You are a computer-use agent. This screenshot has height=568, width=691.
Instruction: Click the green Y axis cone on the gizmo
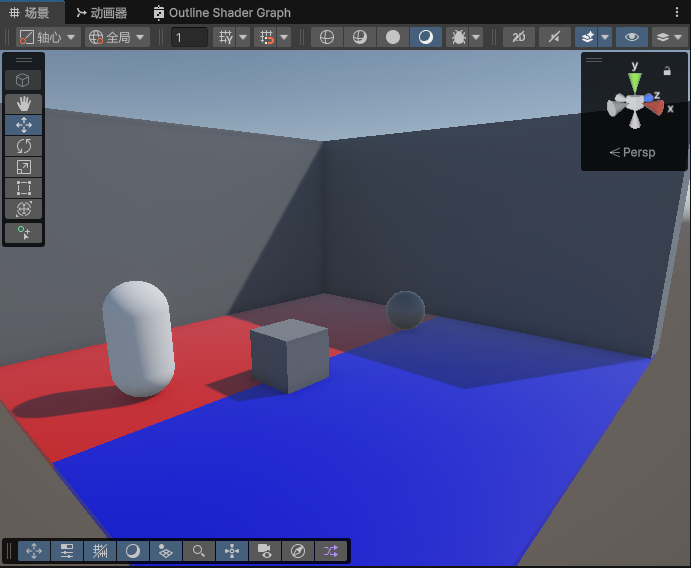point(635,82)
